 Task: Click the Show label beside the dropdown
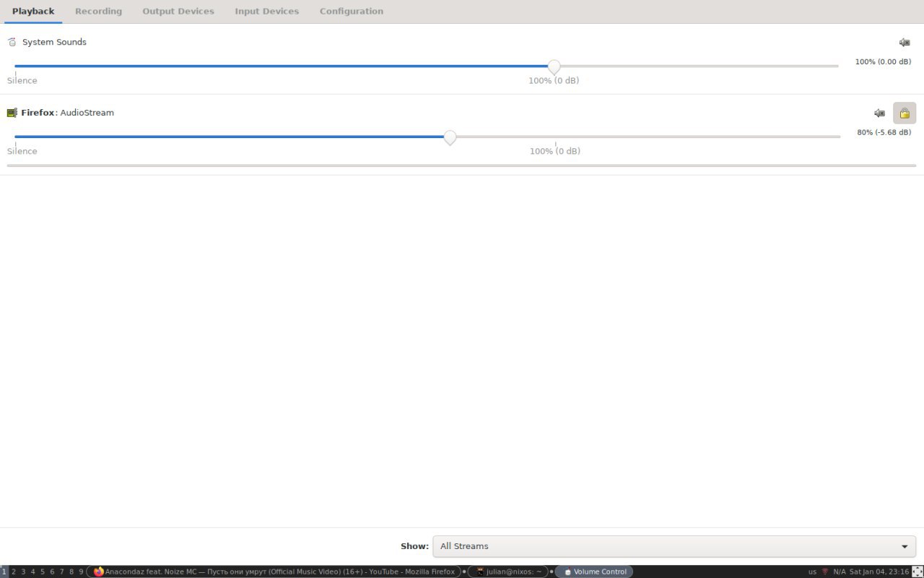click(414, 546)
